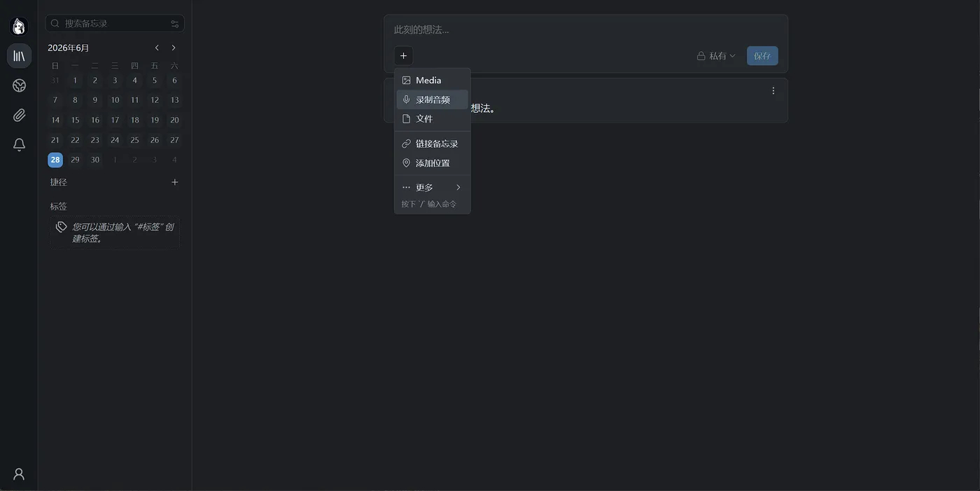Click the tag icon in 标签 hint
Screen dimensions: 980x491
(62, 227)
